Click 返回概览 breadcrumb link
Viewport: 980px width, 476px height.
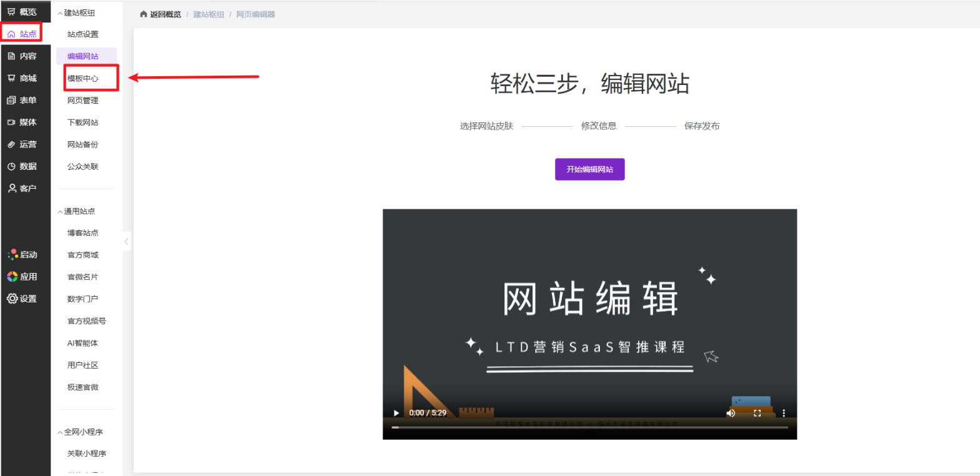click(x=165, y=14)
